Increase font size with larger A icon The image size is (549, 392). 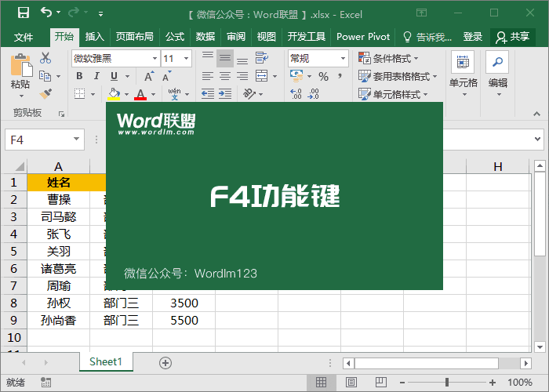[149, 76]
